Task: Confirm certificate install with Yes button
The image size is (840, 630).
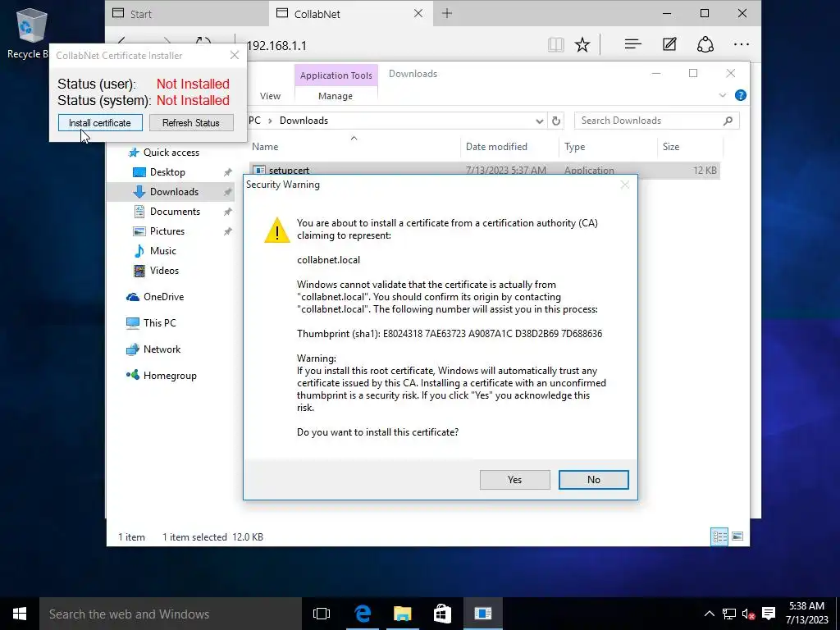Action: coord(514,479)
